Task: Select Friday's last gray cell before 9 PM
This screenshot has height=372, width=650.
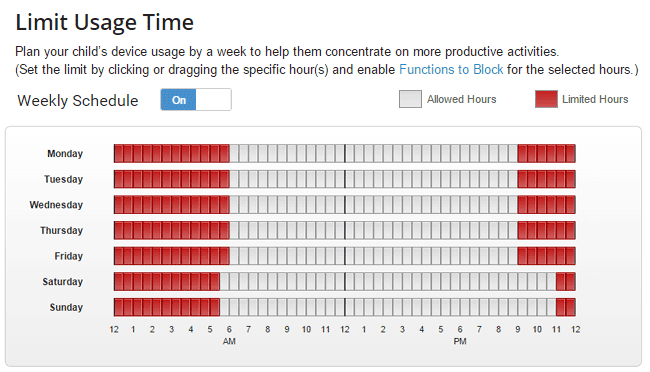Action: click(513, 256)
